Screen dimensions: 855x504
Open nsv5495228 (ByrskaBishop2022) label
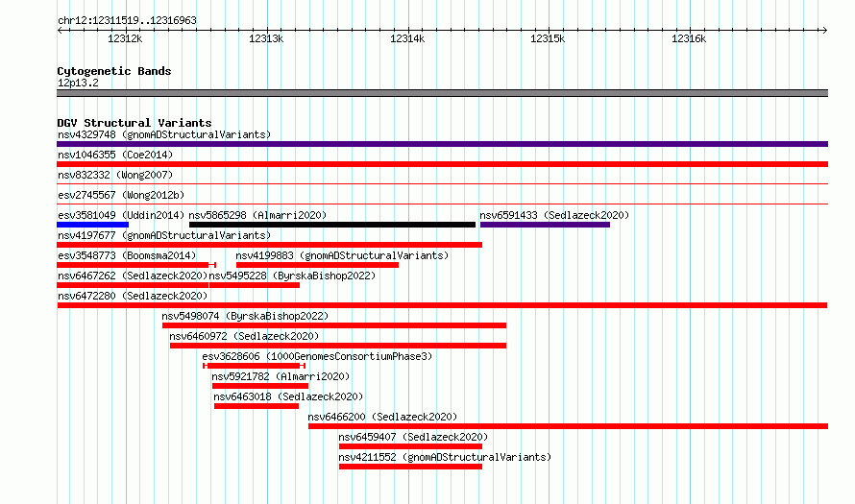(292, 276)
